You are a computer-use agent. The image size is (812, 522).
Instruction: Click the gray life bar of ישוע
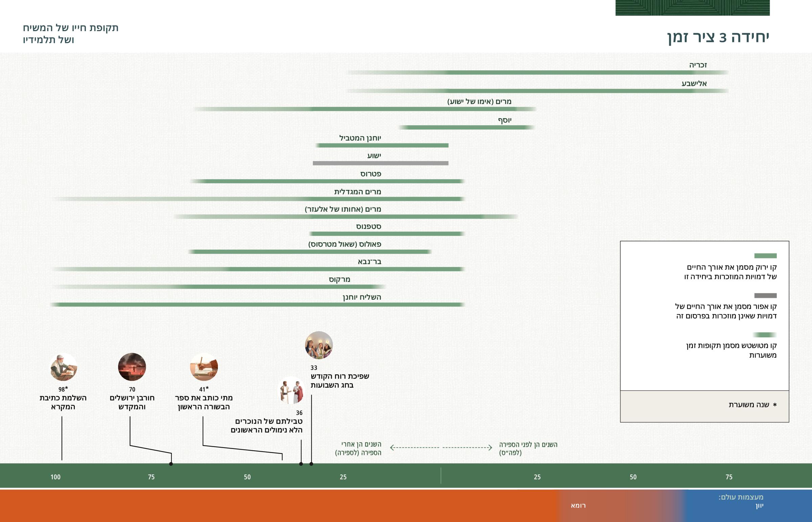[x=380, y=163]
